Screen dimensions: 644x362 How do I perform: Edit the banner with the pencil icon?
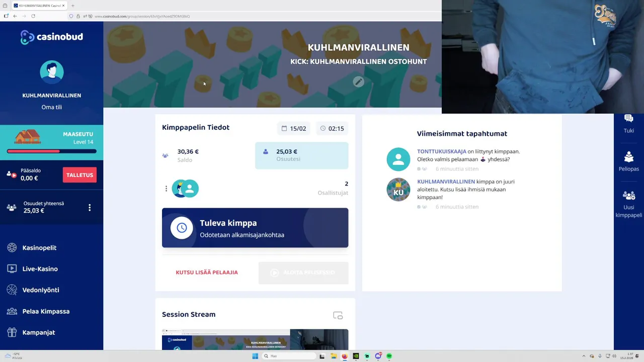coord(358,81)
